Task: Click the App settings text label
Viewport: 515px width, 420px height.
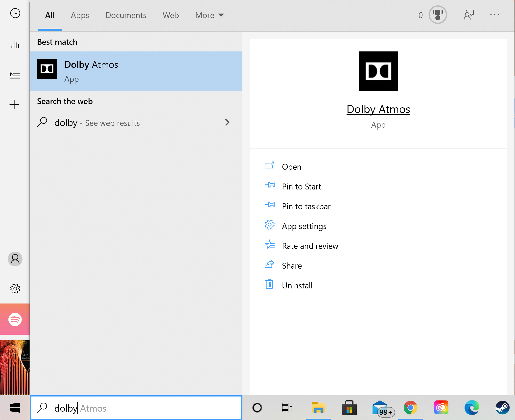Action: 304,226
